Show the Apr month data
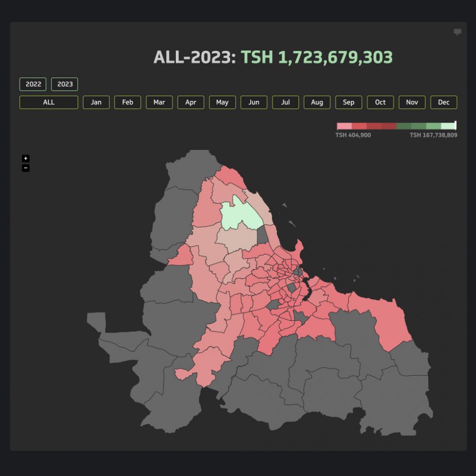This screenshot has height=476, width=476. click(x=191, y=102)
